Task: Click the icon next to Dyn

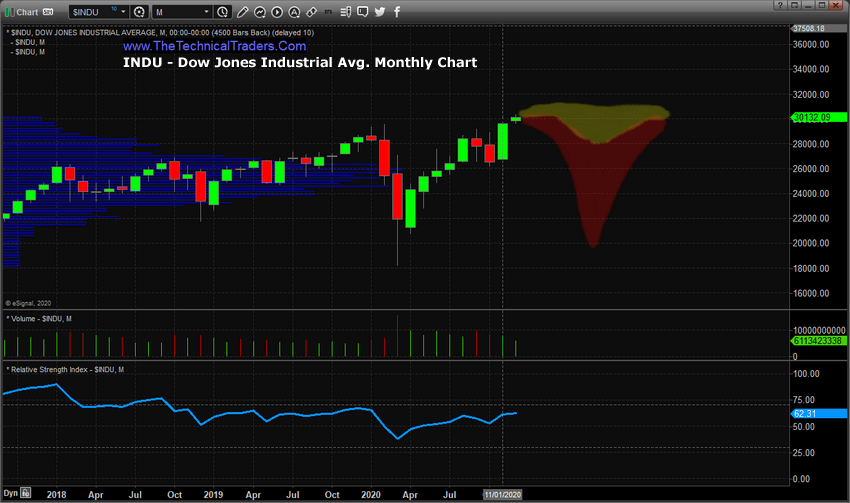Action: click(x=25, y=493)
